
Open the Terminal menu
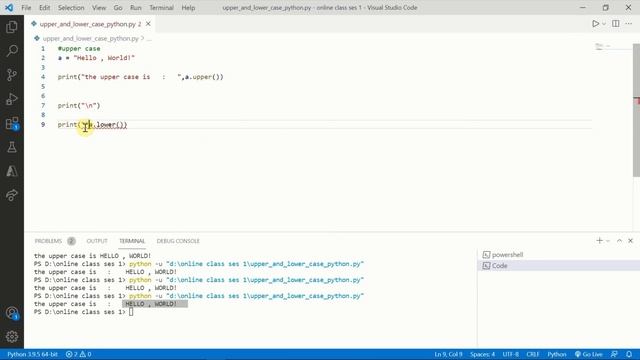click(x=161, y=8)
